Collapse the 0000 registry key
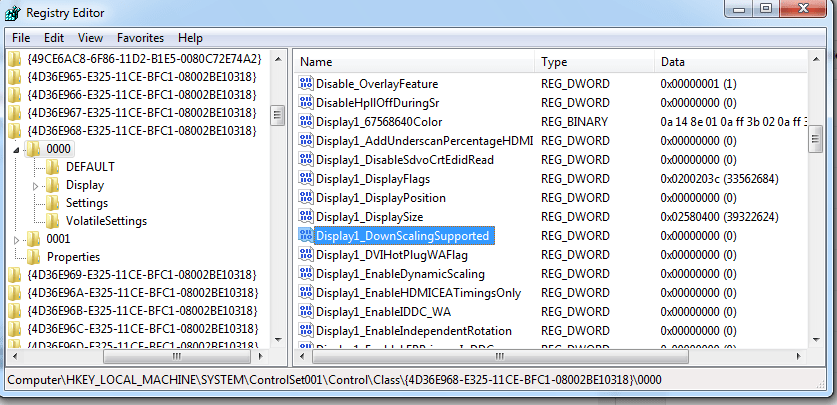 [x=16, y=149]
